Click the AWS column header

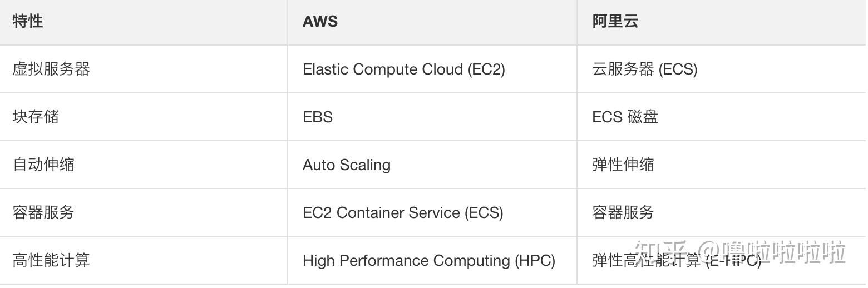pyautogui.click(x=320, y=22)
